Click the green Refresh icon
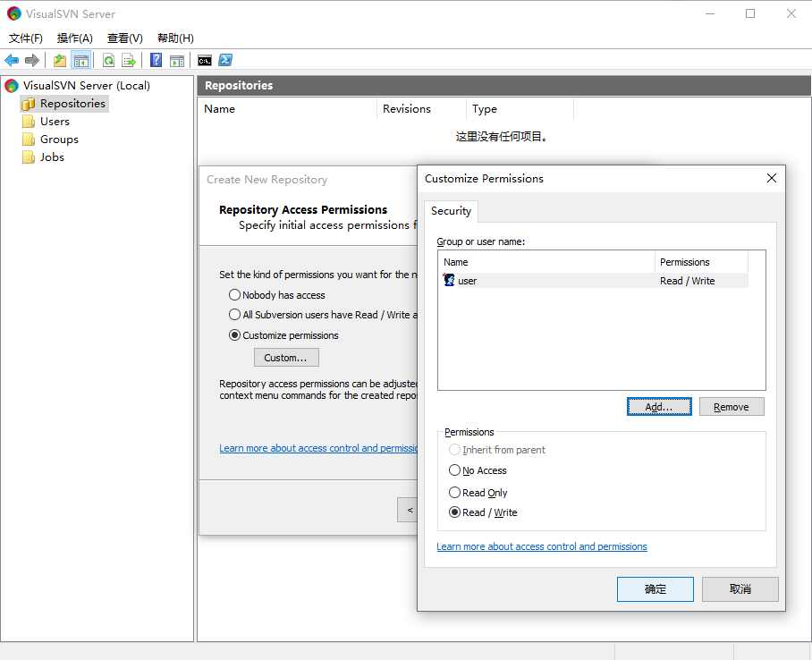 [x=109, y=60]
